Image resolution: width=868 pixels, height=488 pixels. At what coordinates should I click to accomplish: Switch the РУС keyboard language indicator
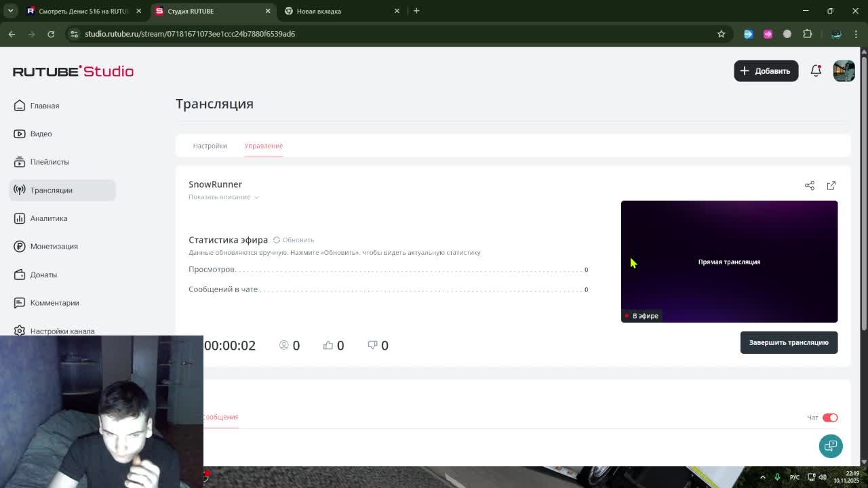795,477
